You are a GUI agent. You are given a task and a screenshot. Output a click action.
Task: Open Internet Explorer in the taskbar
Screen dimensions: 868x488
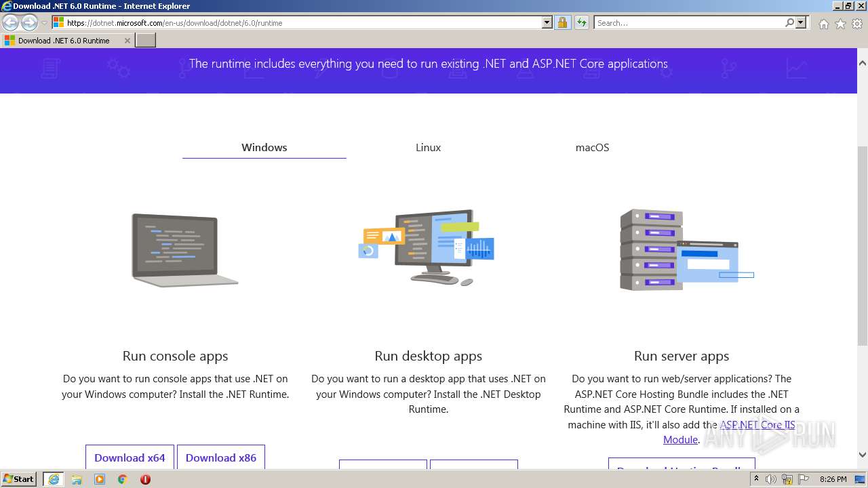coord(53,479)
